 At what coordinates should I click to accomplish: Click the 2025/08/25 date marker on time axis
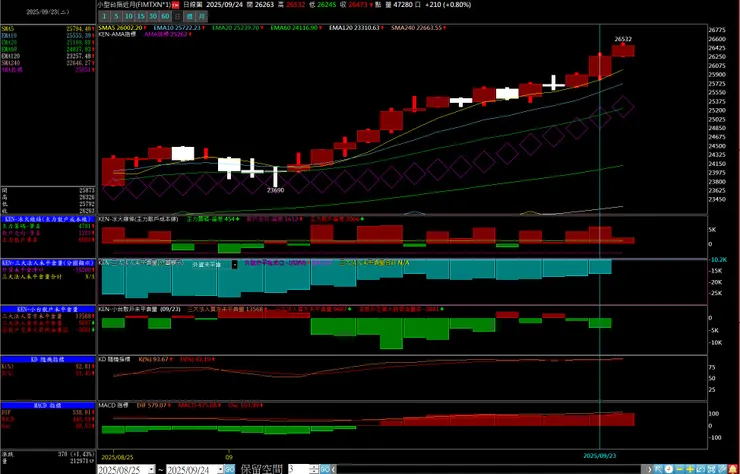[x=116, y=457]
